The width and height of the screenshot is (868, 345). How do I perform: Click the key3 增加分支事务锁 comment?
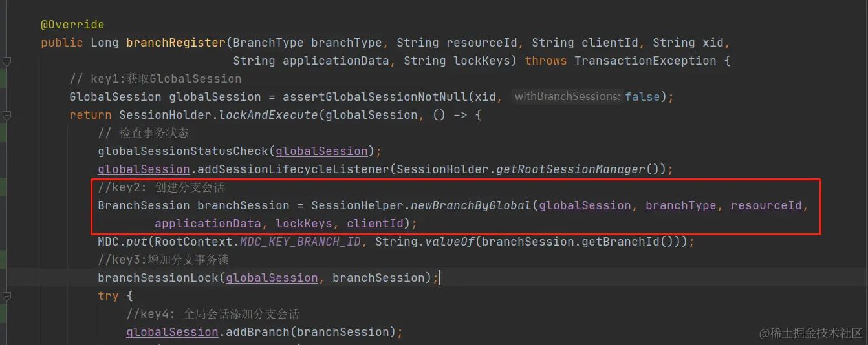[x=164, y=260]
